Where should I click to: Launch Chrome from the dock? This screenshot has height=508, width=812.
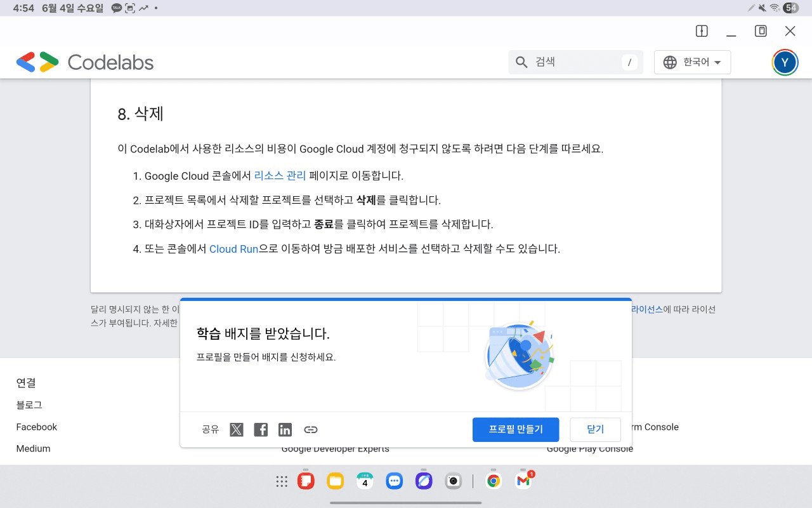[x=493, y=481]
